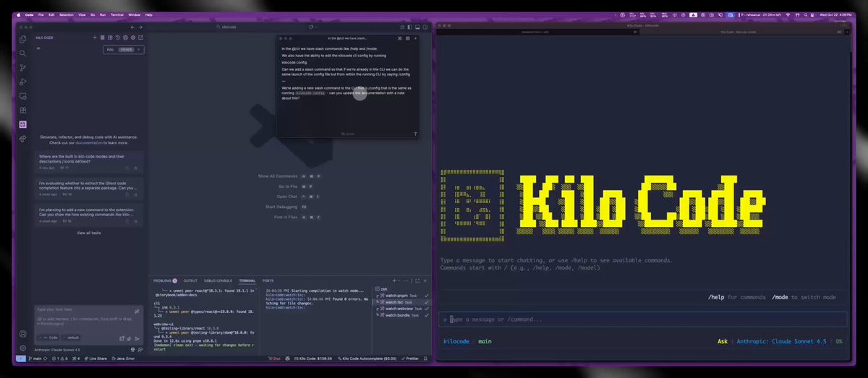Viewport: 868px width, 378px height.
Task: Open task about adding a new command
Action: click(x=89, y=215)
